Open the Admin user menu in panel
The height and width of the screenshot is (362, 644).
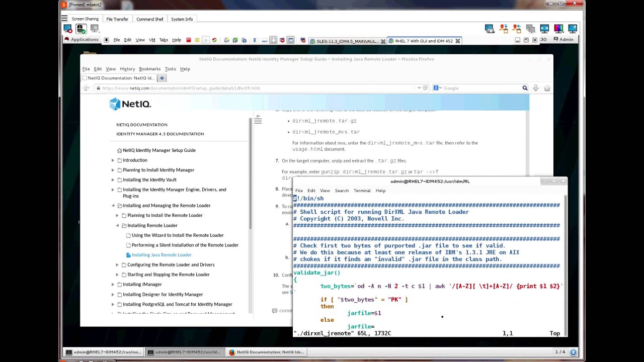(x=563, y=40)
